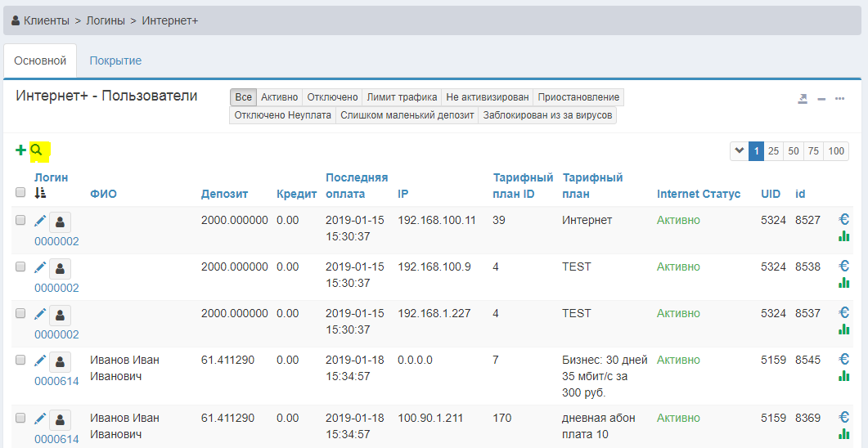The image size is (868, 448).
Task: Open user profile icon for IP 192.168.100.9 row
Action: (x=60, y=268)
